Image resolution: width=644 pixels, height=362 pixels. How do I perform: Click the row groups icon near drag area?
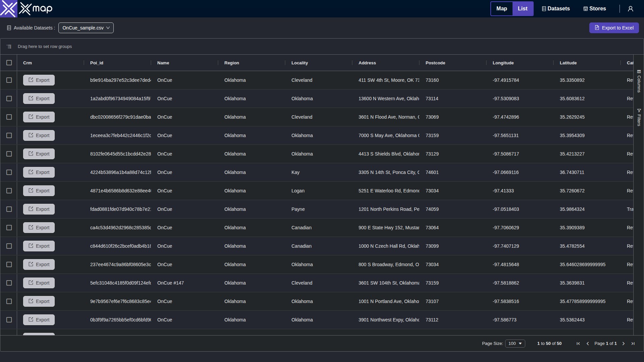[x=9, y=46]
